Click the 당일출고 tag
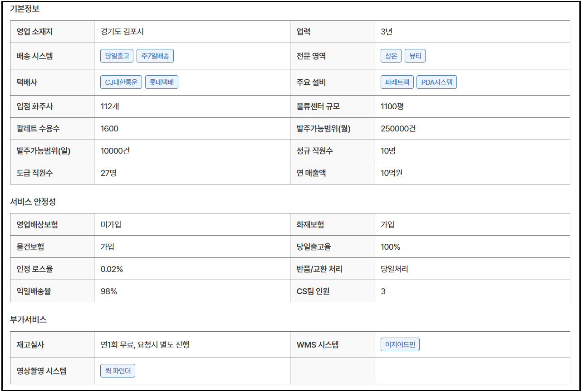583x392 pixels. click(117, 56)
